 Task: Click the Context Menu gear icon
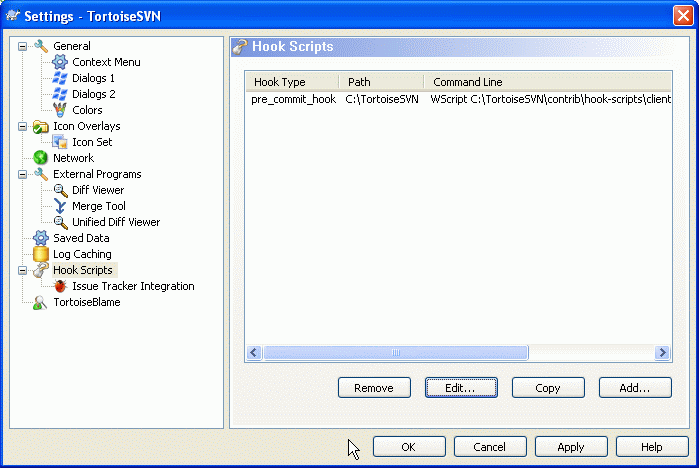coord(60,62)
